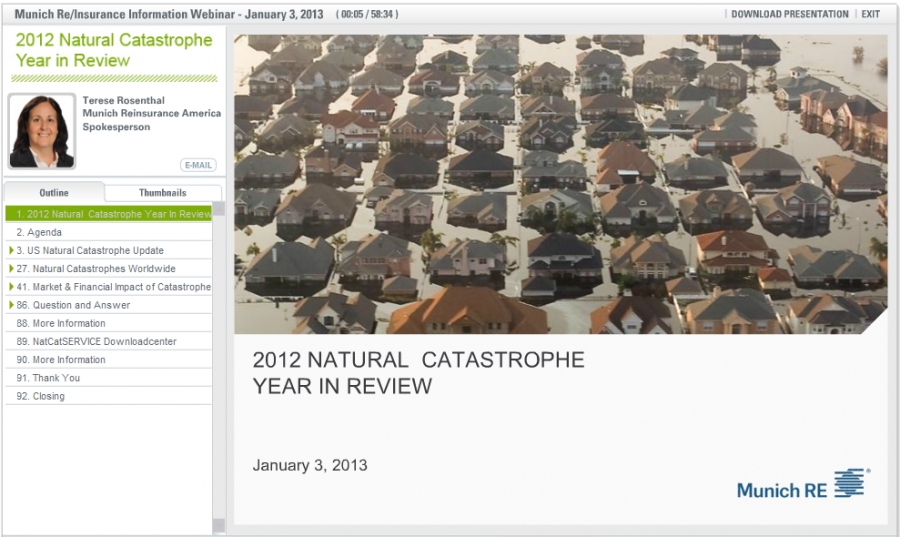Open slide 89 NatCatSERVICE Downloadcenter
This screenshot has height=537, width=900.
pos(108,341)
